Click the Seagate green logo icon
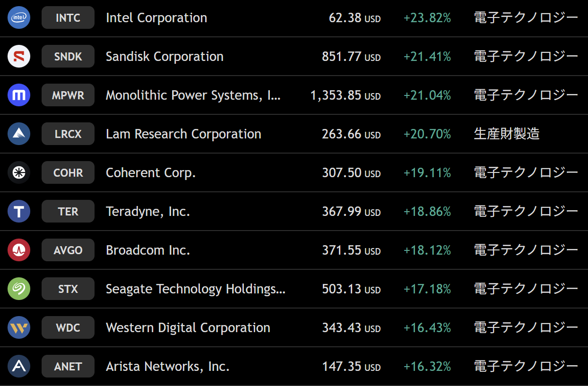Viewport: 588px width, 386px height. (19, 289)
